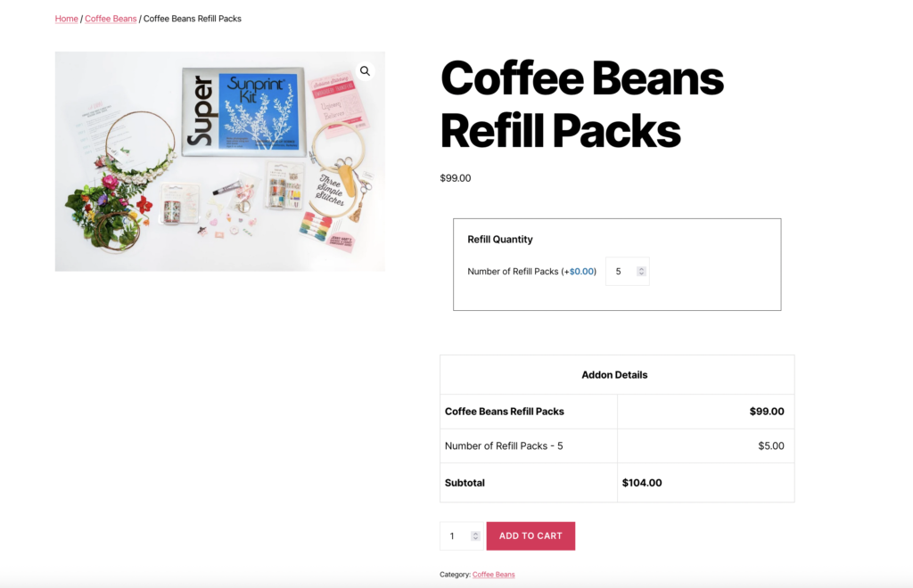Click the Addon Details table header
The height and width of the screenshot is (588, 913).
pos(614,375)
